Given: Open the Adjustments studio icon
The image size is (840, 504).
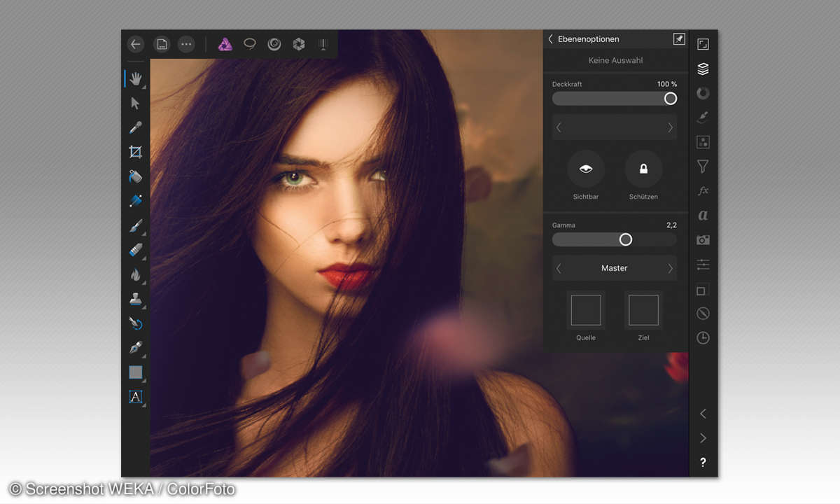Looking at the screenshot, I should click(x=703, y=142).
